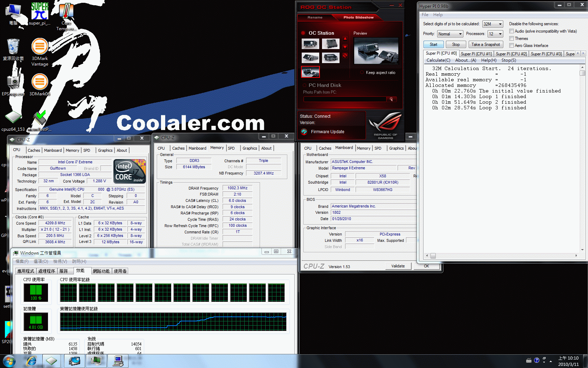The width and height of the screenshot is (588, 368).
Task: Open the Photo Slideshow tab in ROG OC Station
Action: [358, 18]
